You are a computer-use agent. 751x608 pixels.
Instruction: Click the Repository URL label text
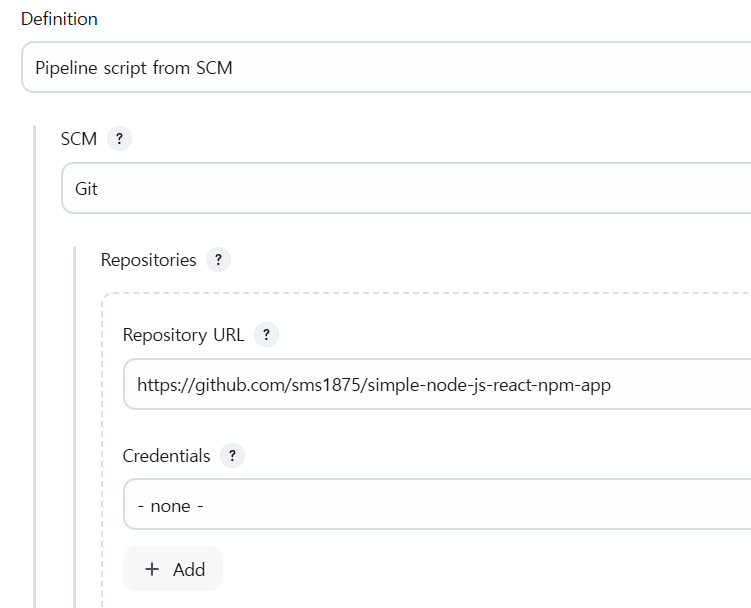pyautogui.click(x=183, y=335)
